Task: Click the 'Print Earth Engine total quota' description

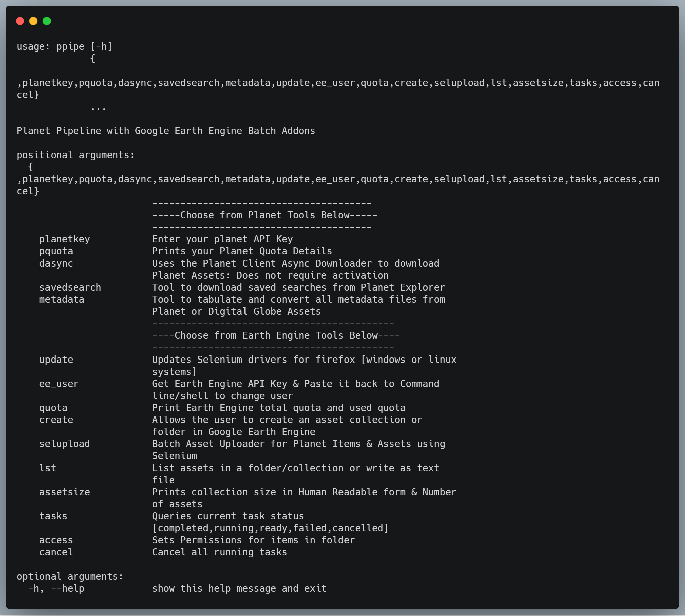Action: pyautogui.click(x=278, y=408)
